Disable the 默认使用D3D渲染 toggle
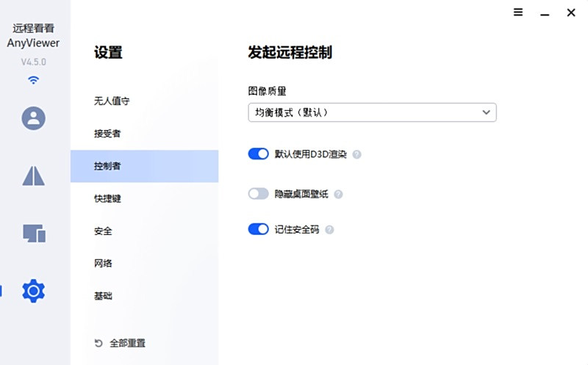The height and width of the screenshot is (365, 588). [x=259, y=154]
